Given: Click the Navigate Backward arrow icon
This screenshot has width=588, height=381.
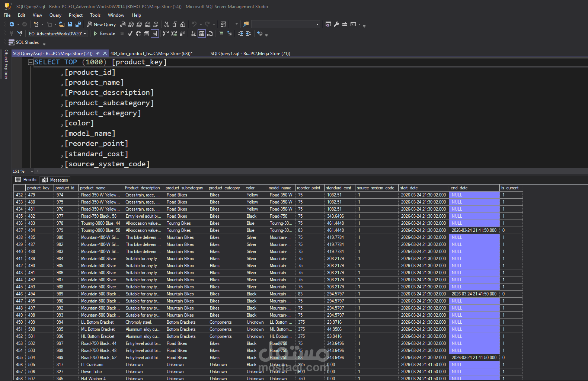Looking at the screenshot, I should click(12, 24).
